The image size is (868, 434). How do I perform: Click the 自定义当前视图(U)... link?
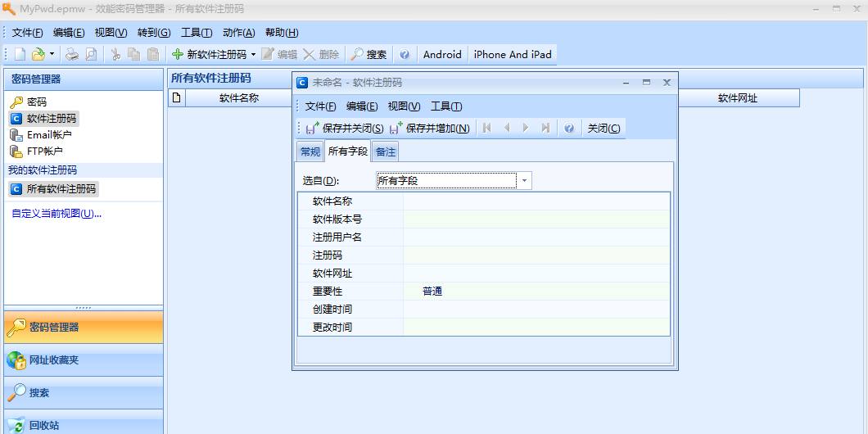[57, 214]
